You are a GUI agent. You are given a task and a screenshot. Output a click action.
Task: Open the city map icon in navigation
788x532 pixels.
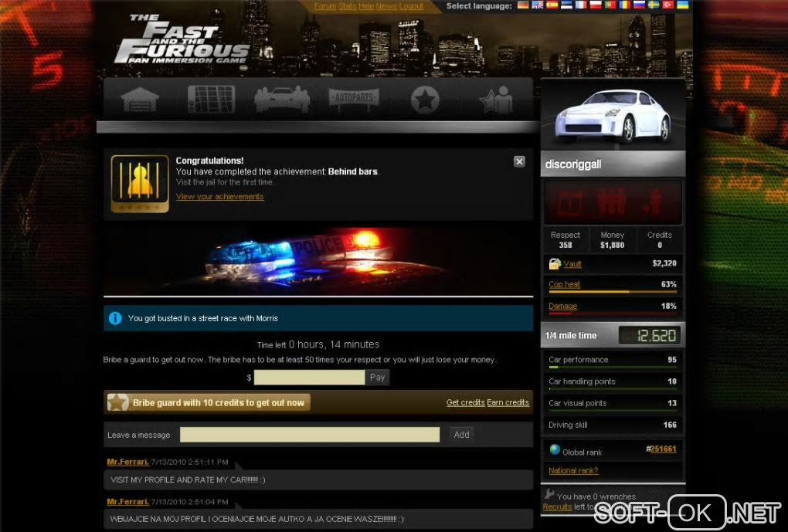(211, 99)
